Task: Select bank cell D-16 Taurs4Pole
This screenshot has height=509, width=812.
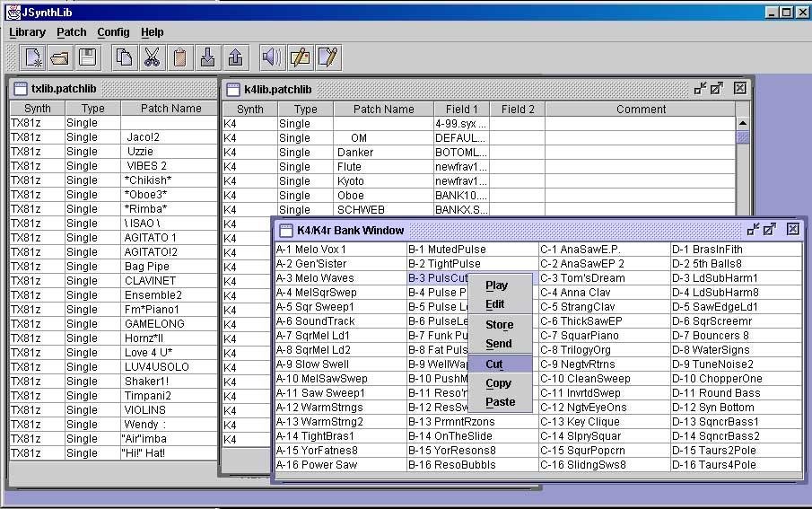Action: coord(736,465)
